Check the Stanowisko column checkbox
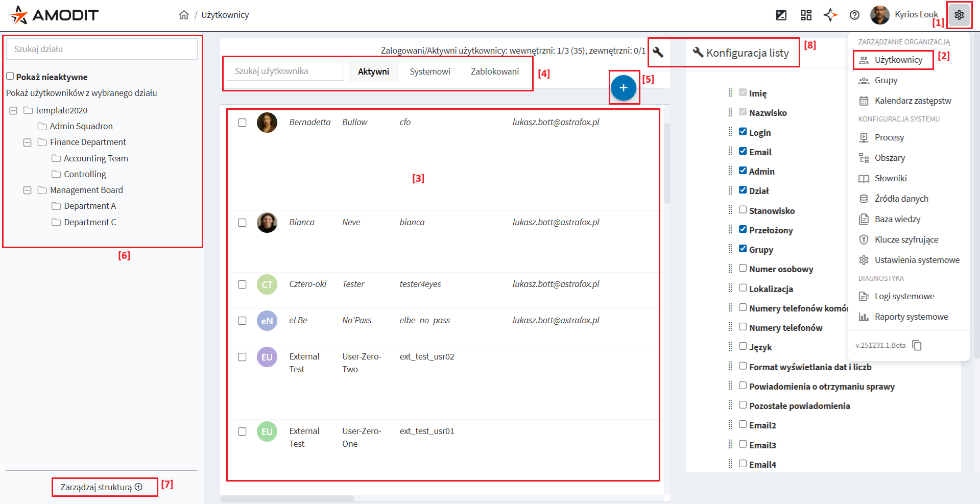The image size is (980, 504). click(x=743, y=210)
